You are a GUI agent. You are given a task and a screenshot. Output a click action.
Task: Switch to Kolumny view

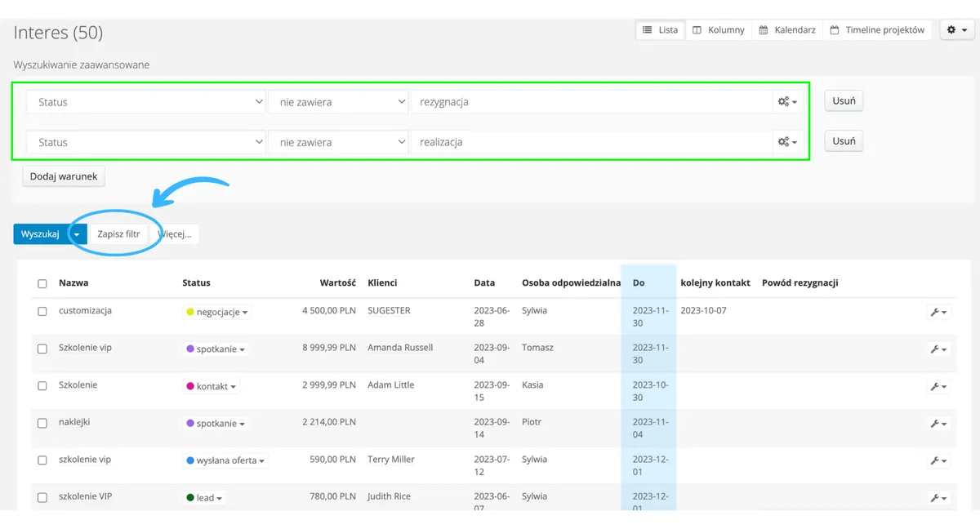(x=719, y=30)
